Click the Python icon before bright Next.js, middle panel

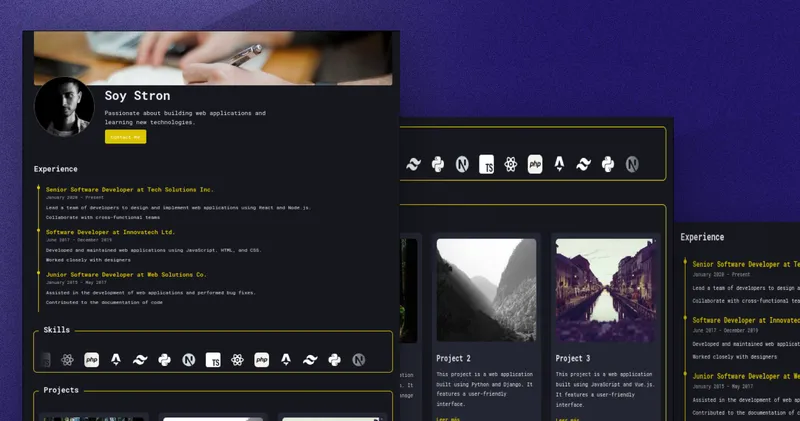(438, 164)
